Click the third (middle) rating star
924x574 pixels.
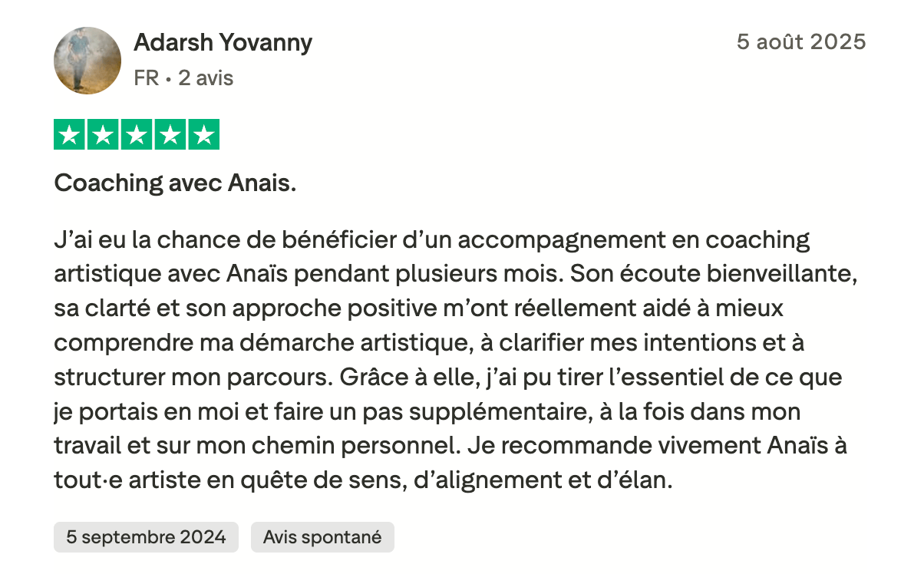[137, 135]
